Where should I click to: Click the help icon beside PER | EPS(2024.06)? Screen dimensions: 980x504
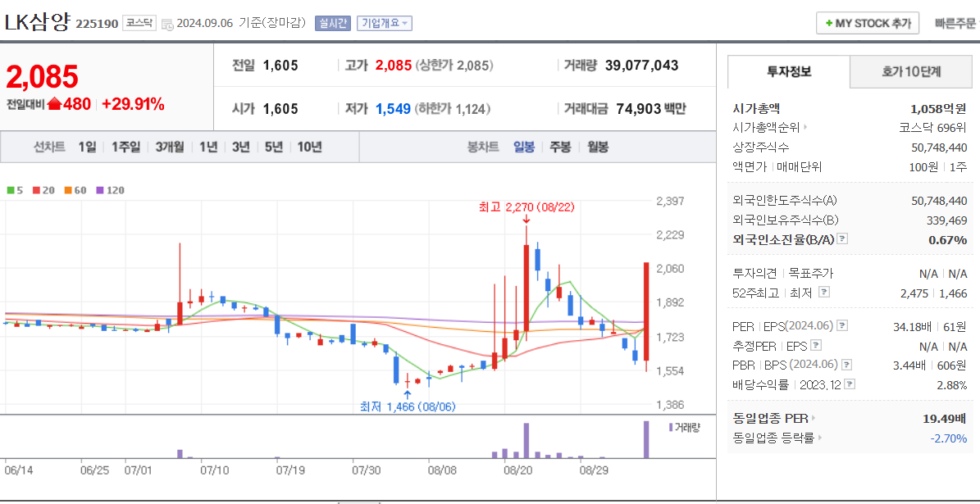tap(842, 325)
